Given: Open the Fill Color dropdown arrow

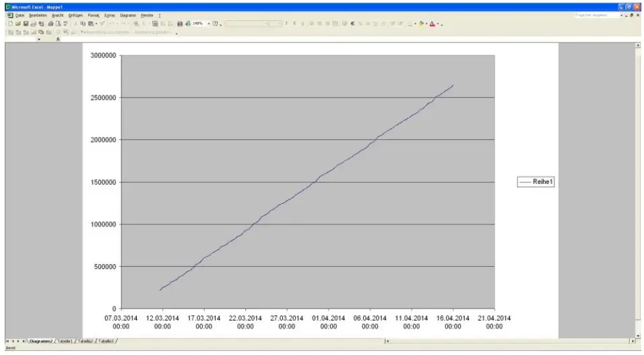Looking at the screenshot, I should [426, 24].
